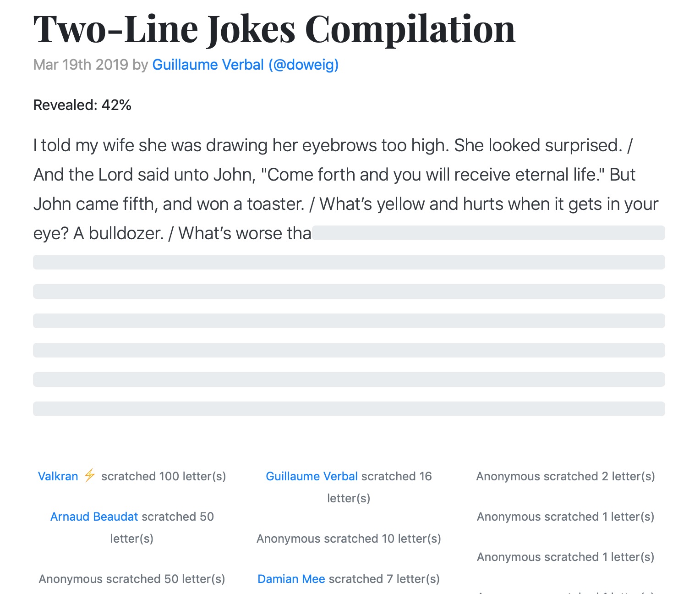Open Damian Mee's profile link

coord(291,579)
